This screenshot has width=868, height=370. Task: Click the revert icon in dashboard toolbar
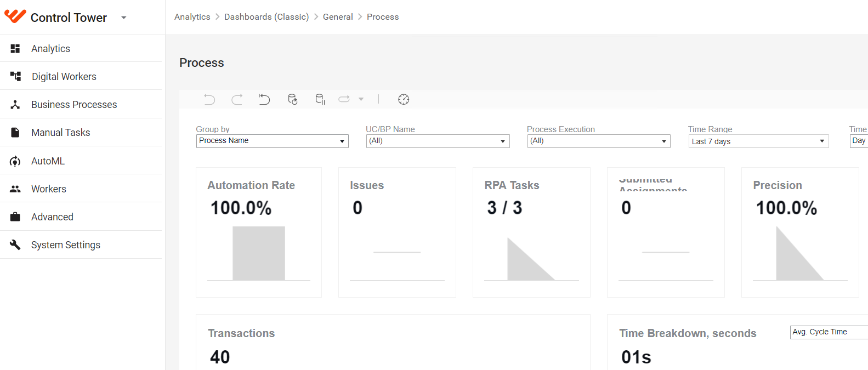click(264, 99)
